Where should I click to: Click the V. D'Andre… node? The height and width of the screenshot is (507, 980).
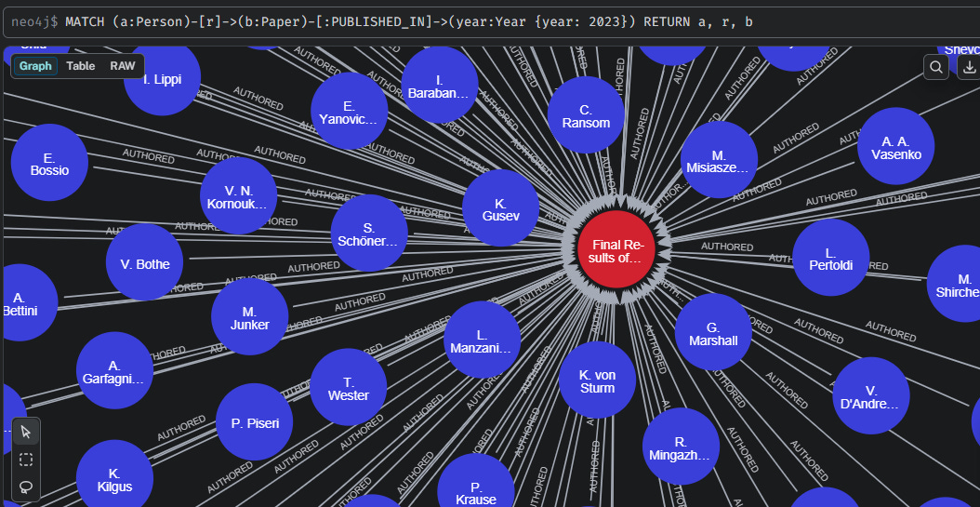[x=870, y=395]
